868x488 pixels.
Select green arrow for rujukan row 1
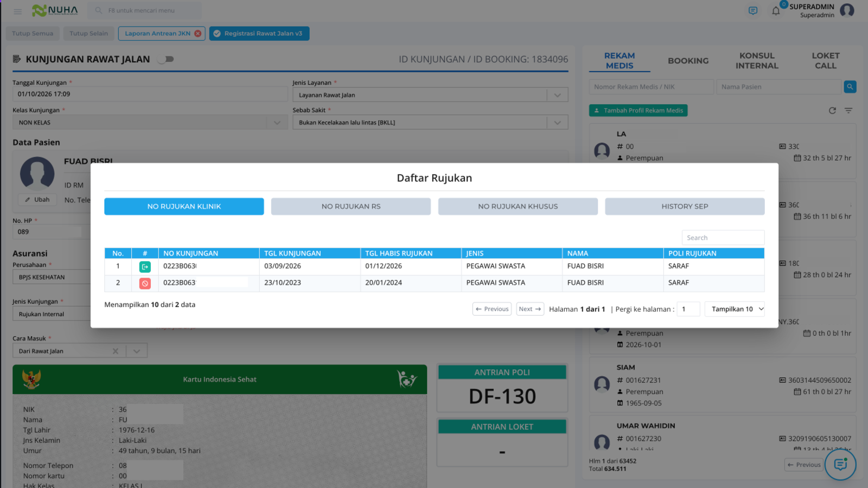[x=145, y=267]
